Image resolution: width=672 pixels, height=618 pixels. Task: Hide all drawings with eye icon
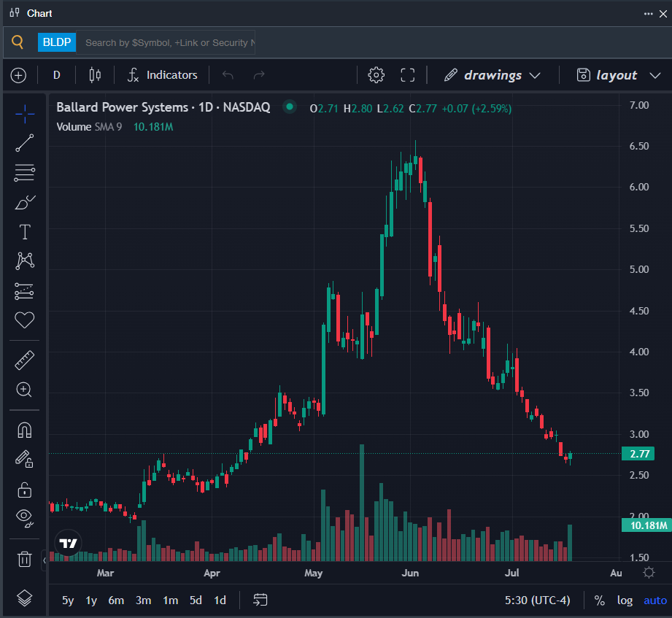tap(24, 518)
